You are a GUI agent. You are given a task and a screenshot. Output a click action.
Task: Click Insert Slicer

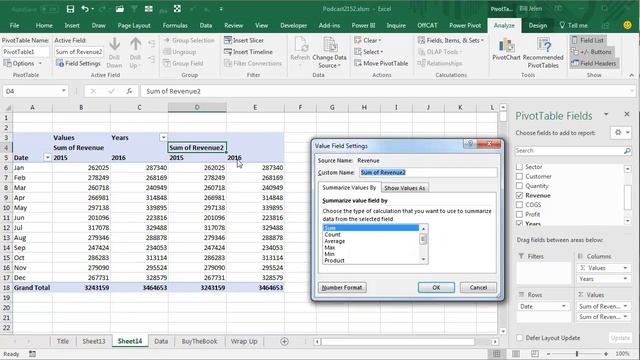244,40
